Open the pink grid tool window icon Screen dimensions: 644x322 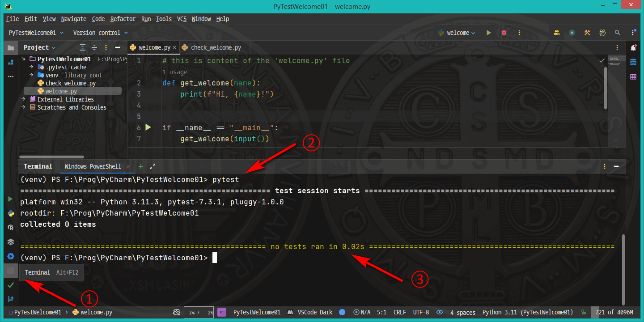[x=633, y=77]
